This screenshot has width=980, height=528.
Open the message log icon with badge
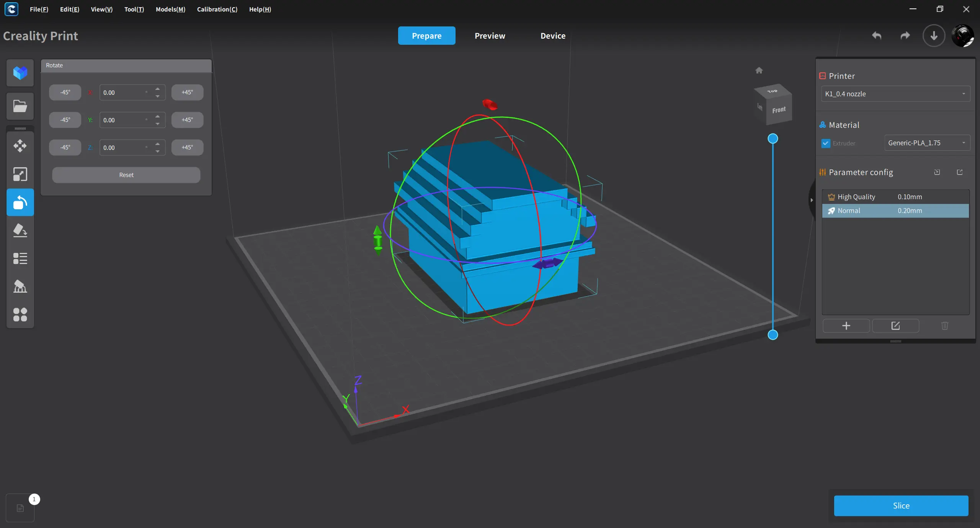[20, 508]
